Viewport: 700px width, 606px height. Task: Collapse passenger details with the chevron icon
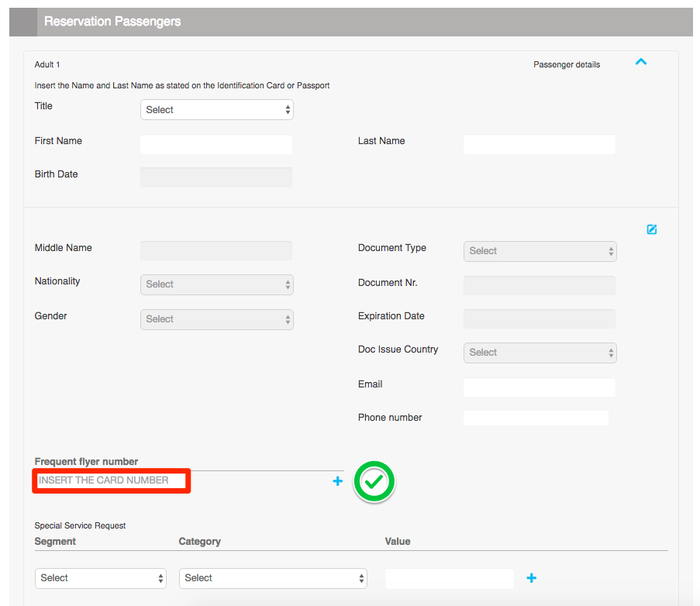pos(640,63)
